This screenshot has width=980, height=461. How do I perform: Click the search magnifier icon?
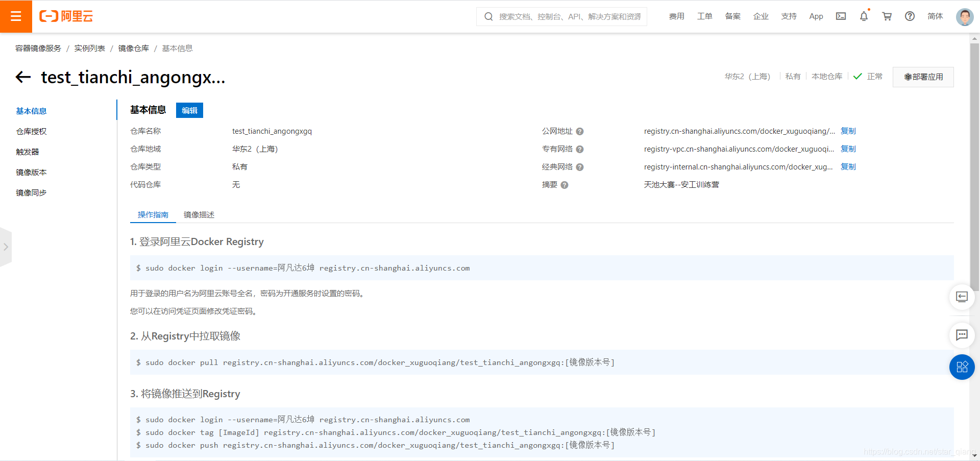[488, 16]
